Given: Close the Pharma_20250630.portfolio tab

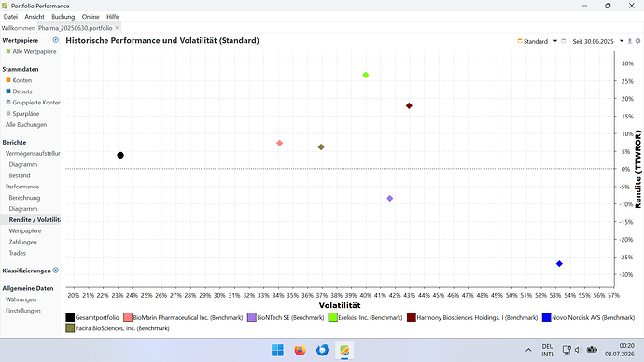Looking at the screenshot, I should coord(117,28).
